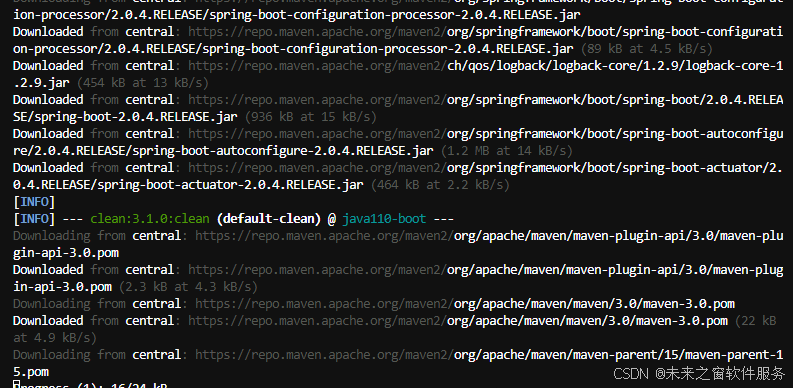Screen dimensions: 793x388
Task: Click the wrapped fragment ".2.9.jar"
Action: coord(41,83)
